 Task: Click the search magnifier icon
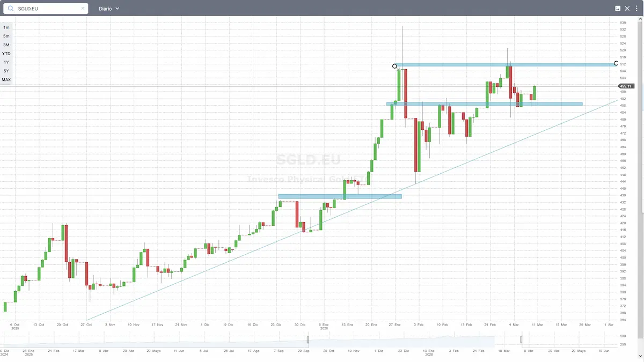pyautogui.click(x=11, y=9)
